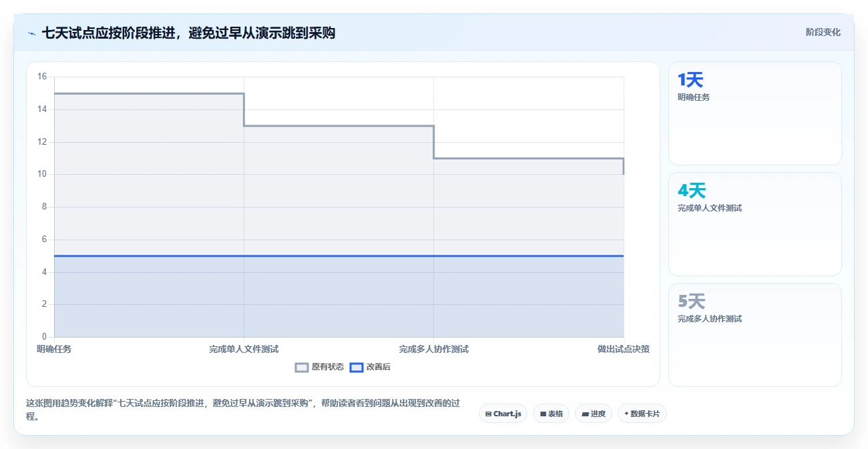This screenshot has height=449, width=868.
Task: Toggle the 原有状态 legend entry
Action: 319,367
